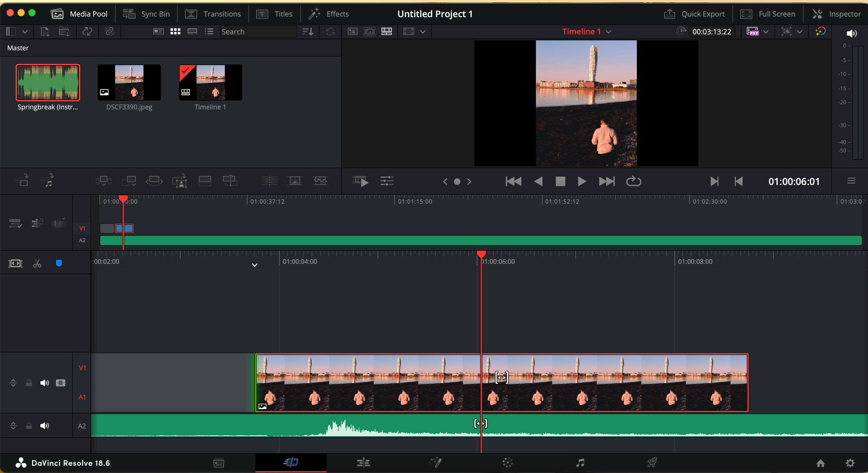Select the DSCF3390.jpeg thumbnail
868x473 pixels.
(x=129, y=83)
